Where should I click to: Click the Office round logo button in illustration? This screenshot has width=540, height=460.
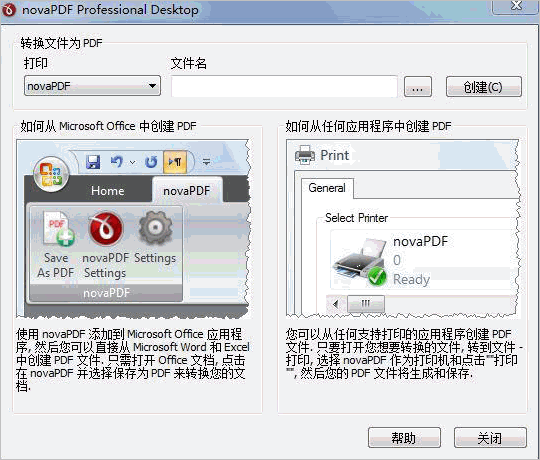tap(51, 174)
